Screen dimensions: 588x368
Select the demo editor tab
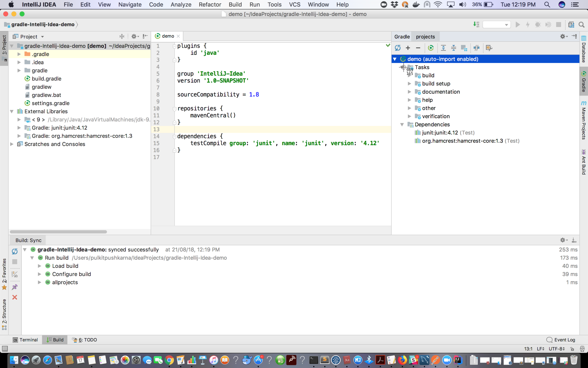click(168, 36)
